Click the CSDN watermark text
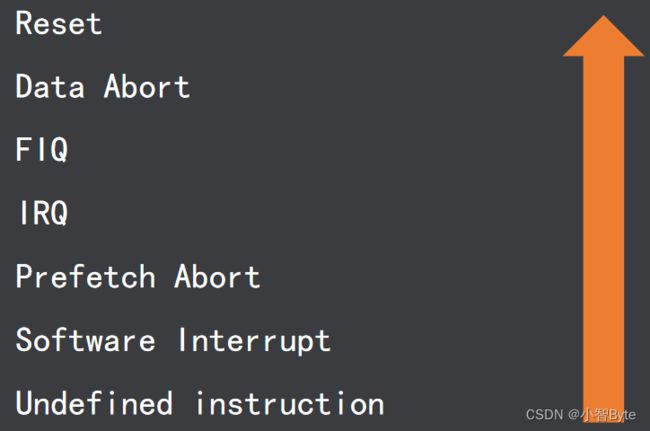The height and width of the screenshot is (431, 650). click(544, 414)
